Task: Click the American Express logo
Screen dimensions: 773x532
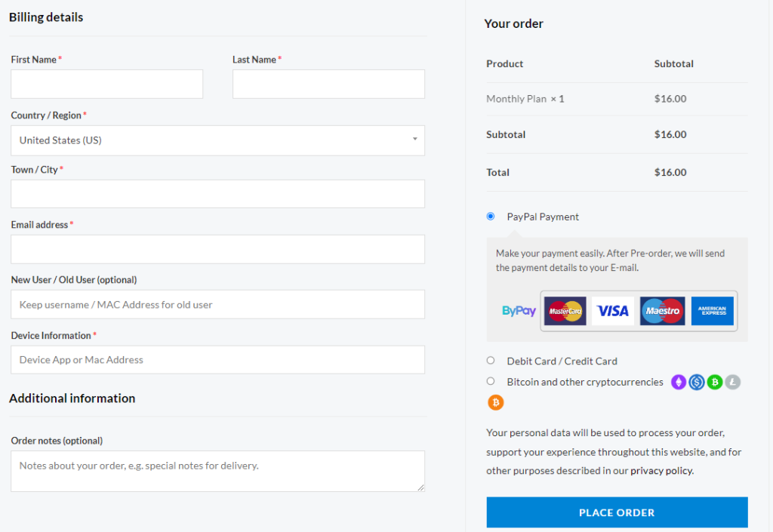Action: tap(712, 311)
